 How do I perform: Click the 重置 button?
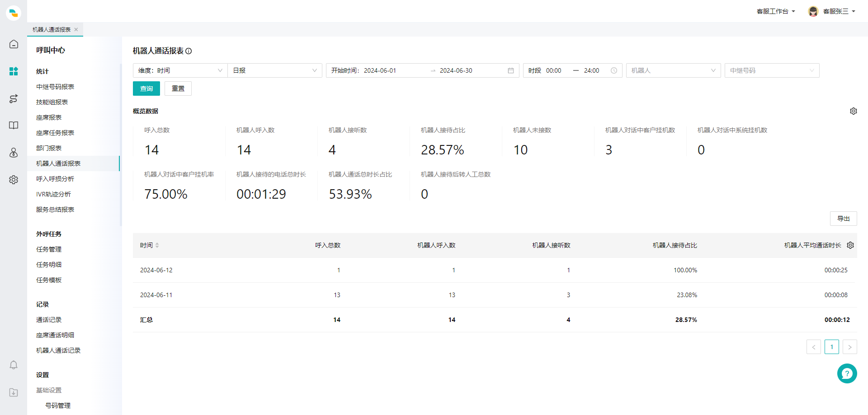(x=178, y=89)
